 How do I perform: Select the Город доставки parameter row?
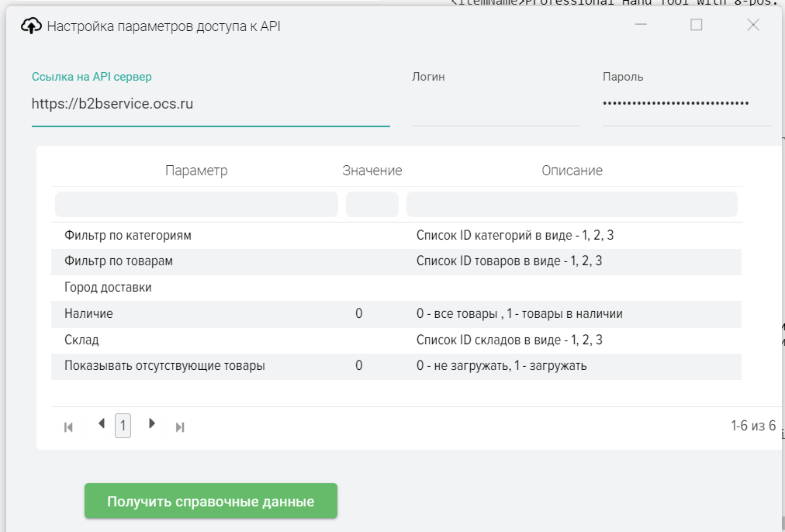click(108, 288)
